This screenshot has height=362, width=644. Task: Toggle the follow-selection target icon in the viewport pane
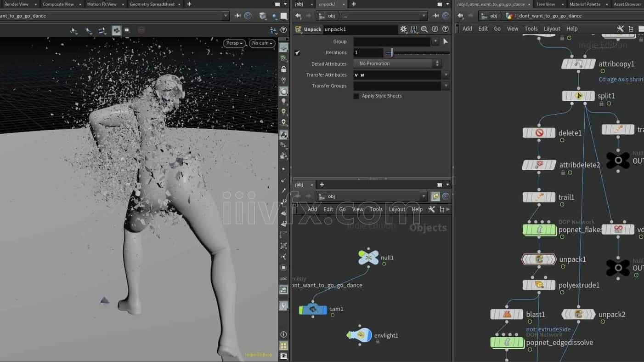[x=248, y=16]
